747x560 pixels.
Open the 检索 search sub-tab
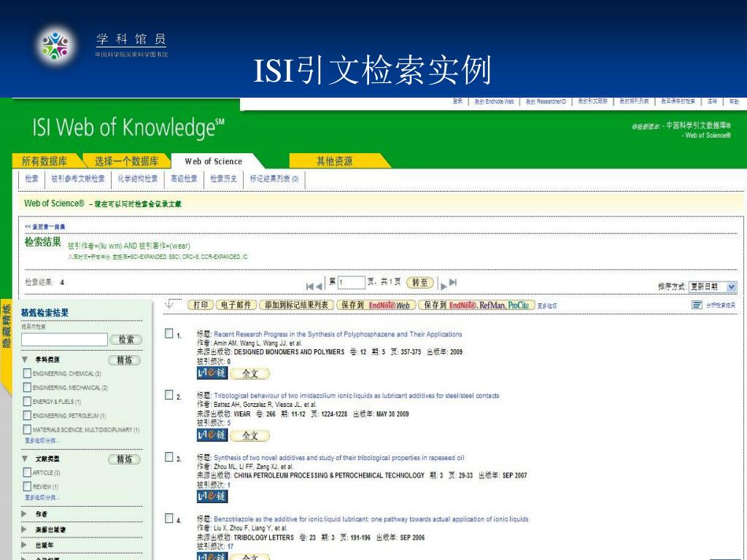(32, 179)
